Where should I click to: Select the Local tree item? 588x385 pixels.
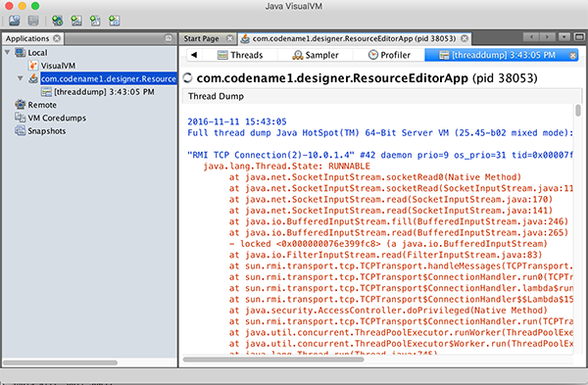coord(37,53)
